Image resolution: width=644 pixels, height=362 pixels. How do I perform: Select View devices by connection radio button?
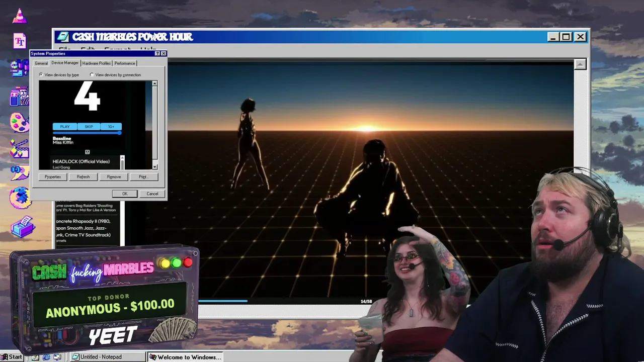(92, 75)
